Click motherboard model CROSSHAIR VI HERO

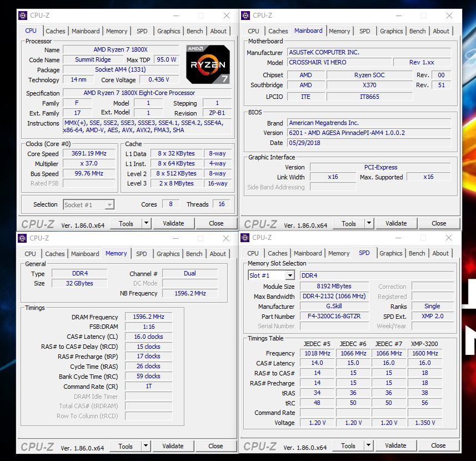(x=339, y=62)
